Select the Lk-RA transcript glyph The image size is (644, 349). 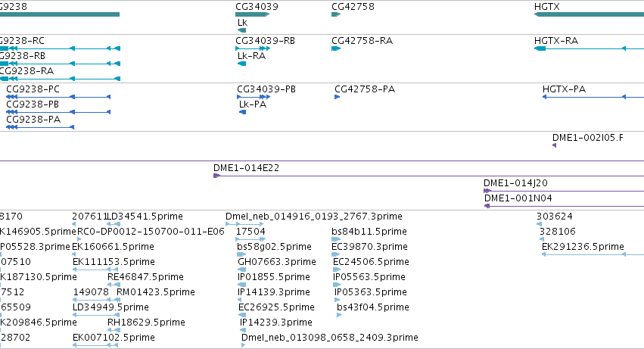(242, 64)
